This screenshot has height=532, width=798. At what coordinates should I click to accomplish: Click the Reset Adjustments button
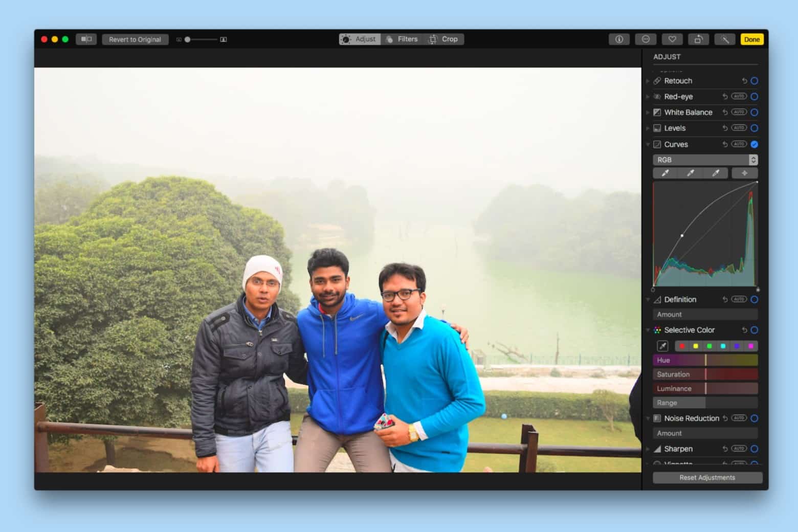(x=707, y=477)
